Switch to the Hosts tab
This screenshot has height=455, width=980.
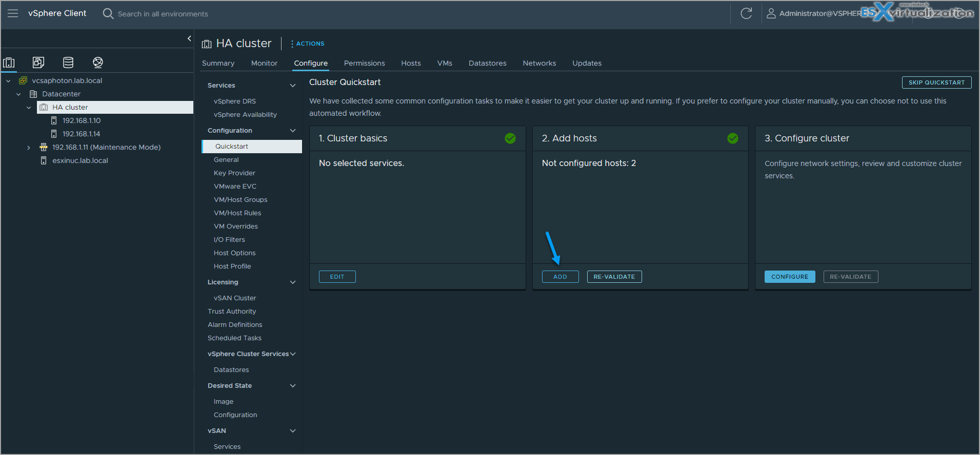pyautogui.click(x=411, y=63)
